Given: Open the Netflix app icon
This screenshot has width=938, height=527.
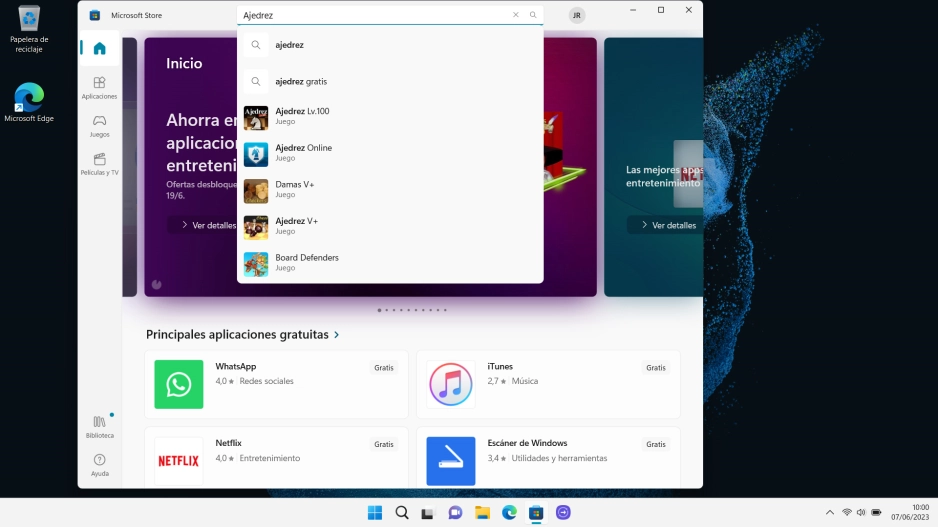Looking at the screenshot, I should coord(179,461).
